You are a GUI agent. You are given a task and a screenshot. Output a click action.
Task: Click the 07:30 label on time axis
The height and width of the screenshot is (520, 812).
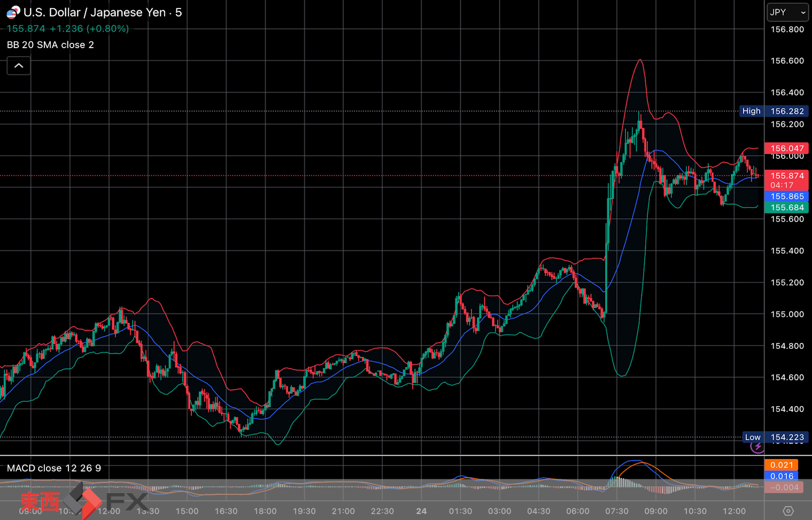[616, 511]
